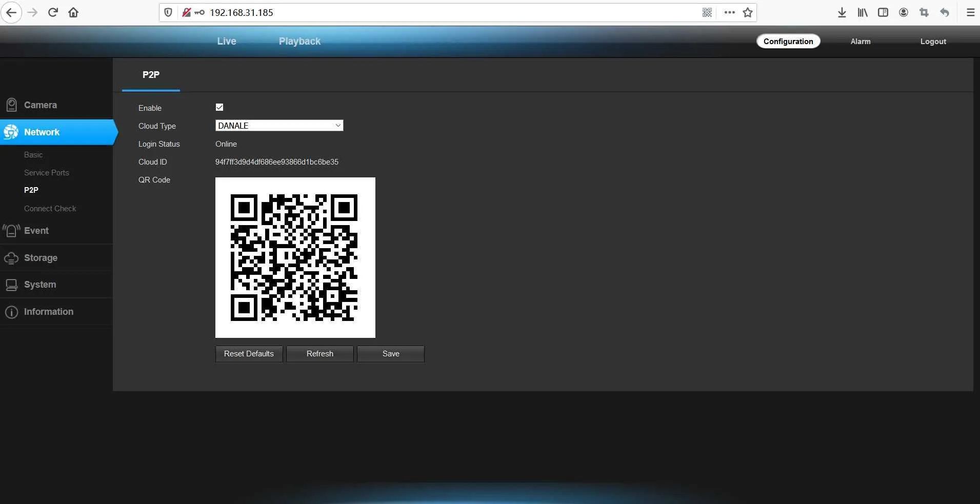Image resolution: width=980 pixels, height=504 pixels.
Task: Click the QR Code label
Action: coord(154,180)
